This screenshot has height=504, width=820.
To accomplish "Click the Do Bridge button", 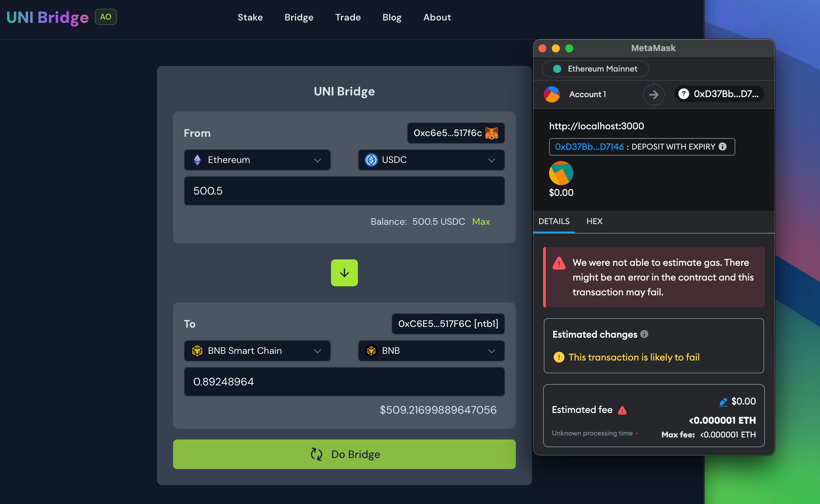I will tap(344, 454).
